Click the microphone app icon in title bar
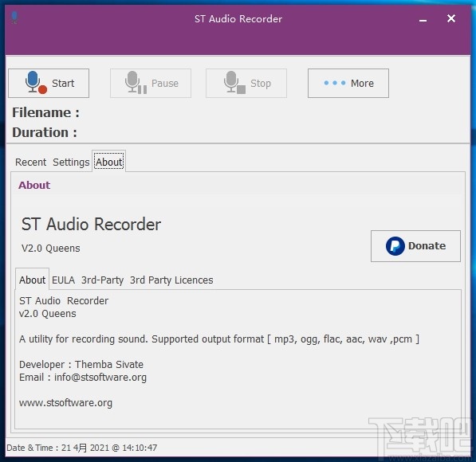Image resolution: width=476 pixels, height=462 pixels. [14, 18]
